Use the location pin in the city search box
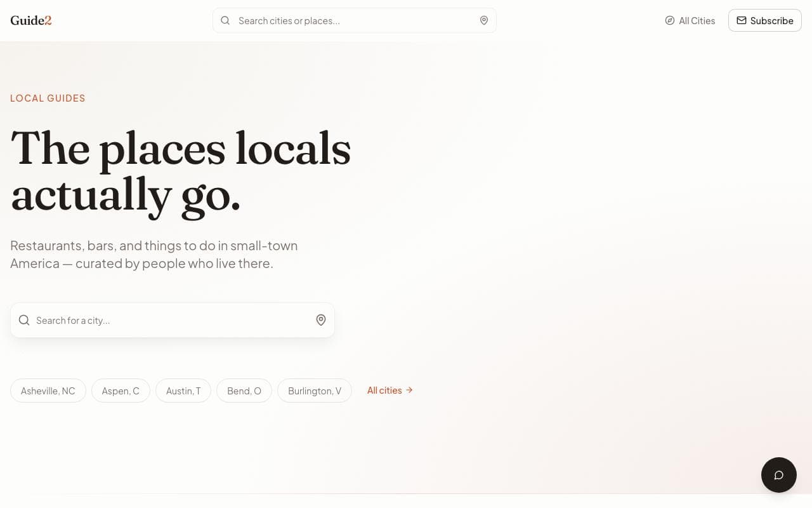812x508 pixels. pos(321,320)
